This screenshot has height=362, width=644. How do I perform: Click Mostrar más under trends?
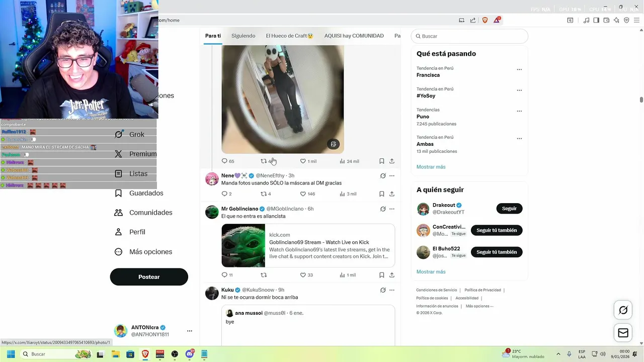coord(431,167)
